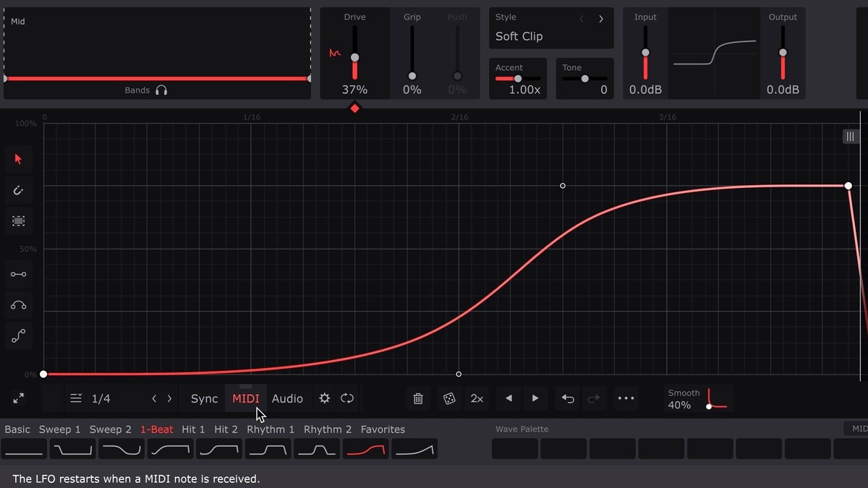
Task: Click the trash delete icon
Action: pyautogui.click(x=418, y=398)
